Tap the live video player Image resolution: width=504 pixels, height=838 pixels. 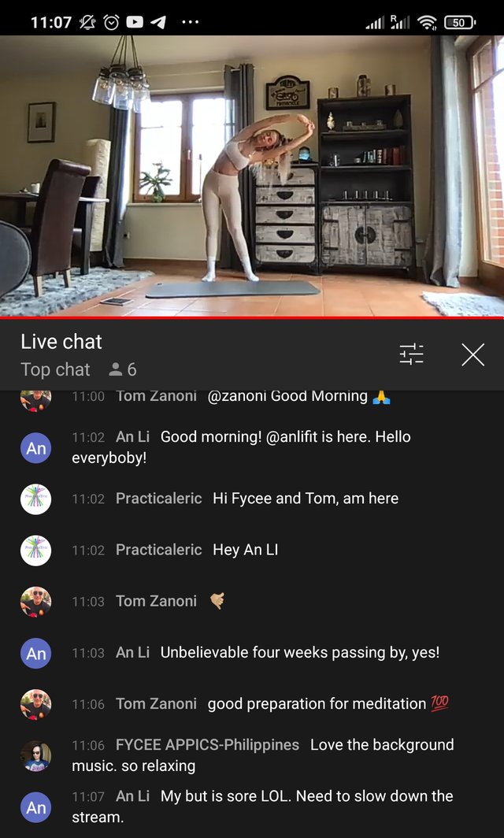pos(252,176)
